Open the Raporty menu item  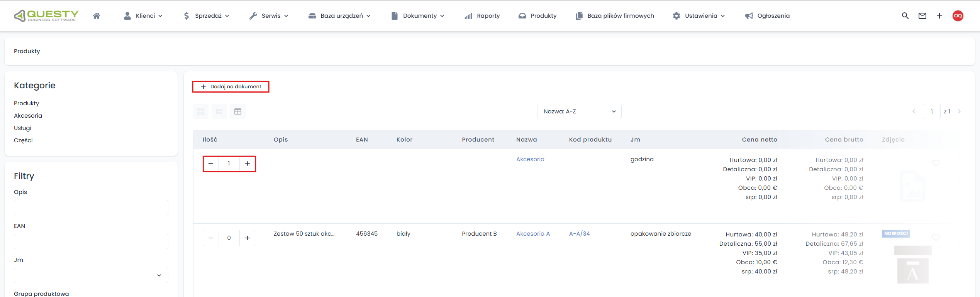coord(482,16)
